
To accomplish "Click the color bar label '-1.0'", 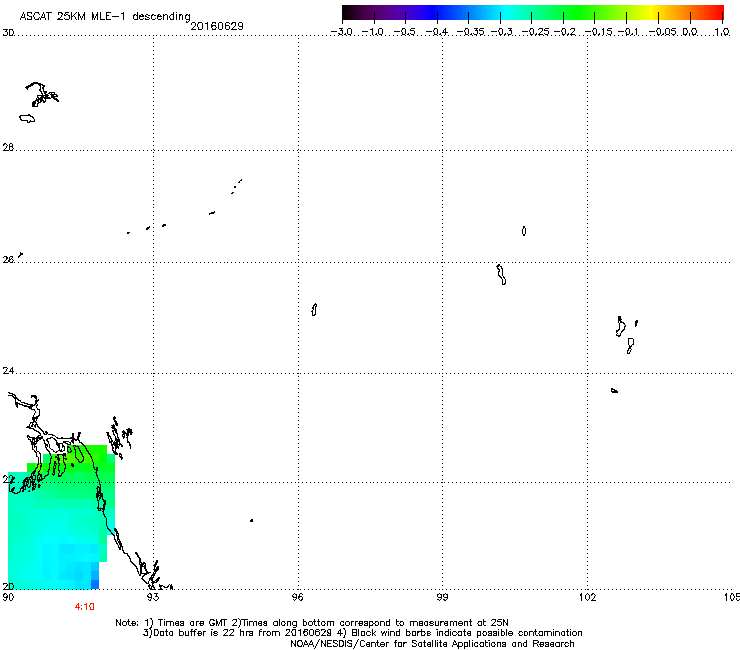I will coord(372,32).
